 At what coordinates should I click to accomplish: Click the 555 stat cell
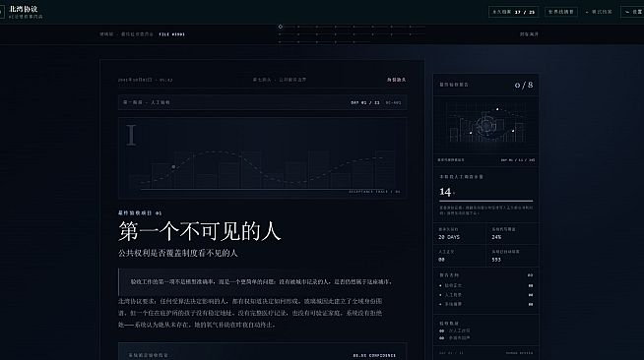coord(512,256)
